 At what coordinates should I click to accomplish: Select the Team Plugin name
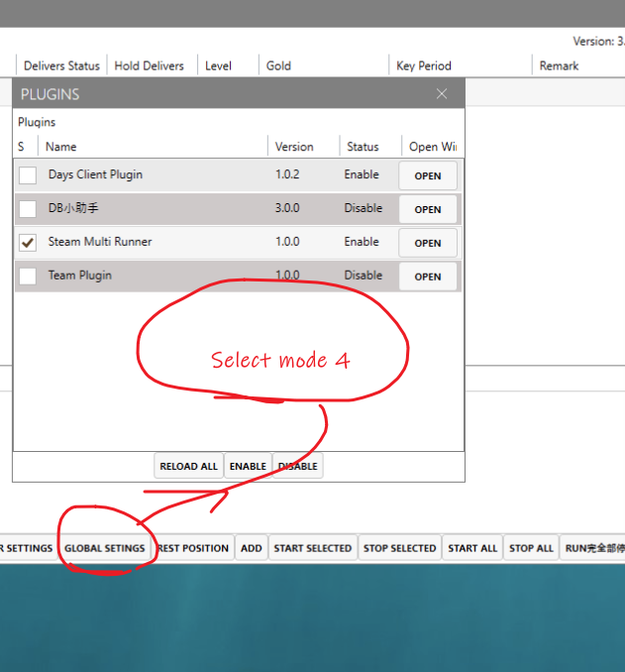coord(79,276)
